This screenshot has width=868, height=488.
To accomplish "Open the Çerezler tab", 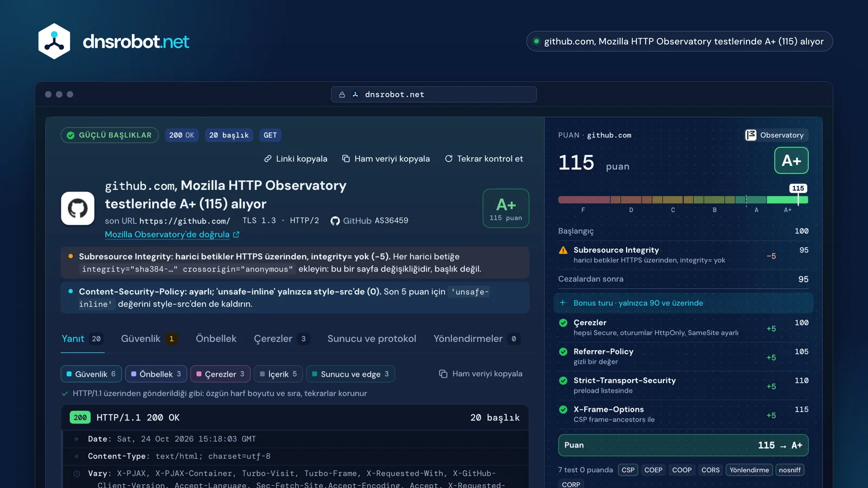I will click(x=282, y=339).
